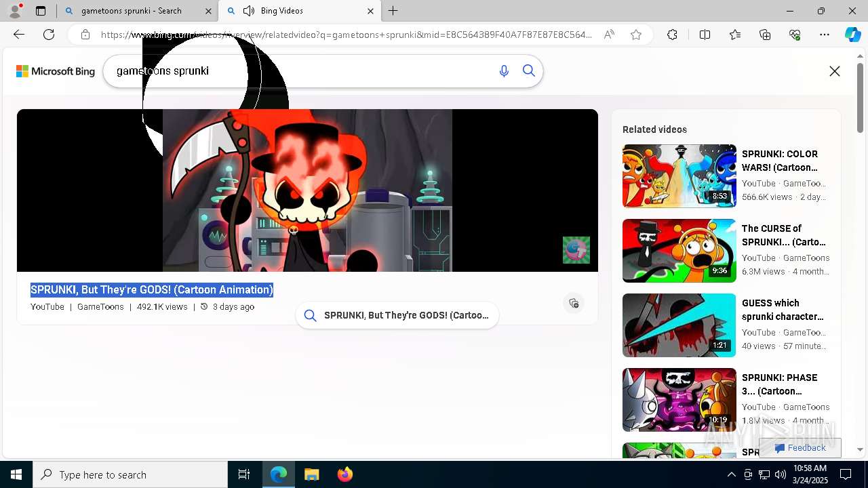View site information lock icon
This screenshot has height=488, width=868.
coord(85,35)
